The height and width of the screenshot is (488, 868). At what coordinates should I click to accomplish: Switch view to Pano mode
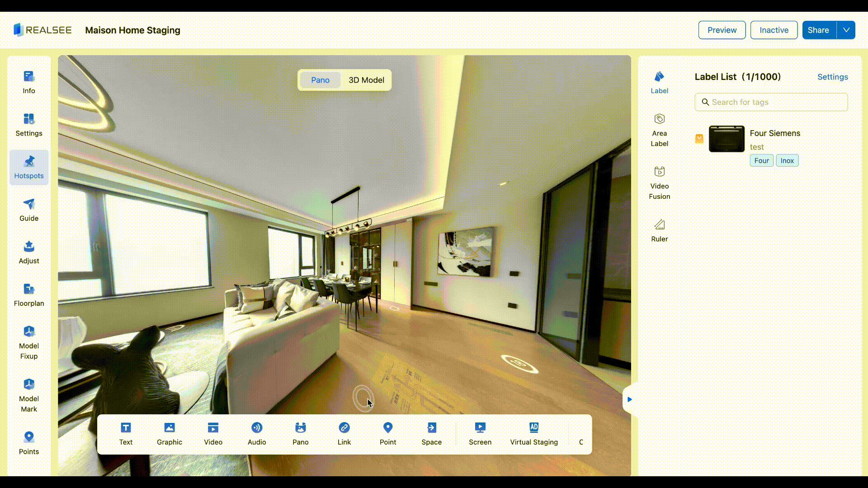[320, 80]
